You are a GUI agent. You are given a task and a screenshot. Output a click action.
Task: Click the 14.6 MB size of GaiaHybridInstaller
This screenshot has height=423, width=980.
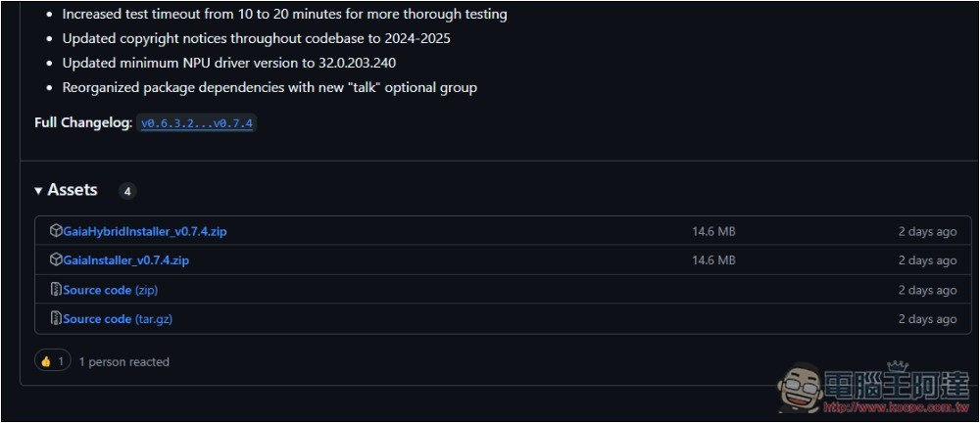point(713,232)
